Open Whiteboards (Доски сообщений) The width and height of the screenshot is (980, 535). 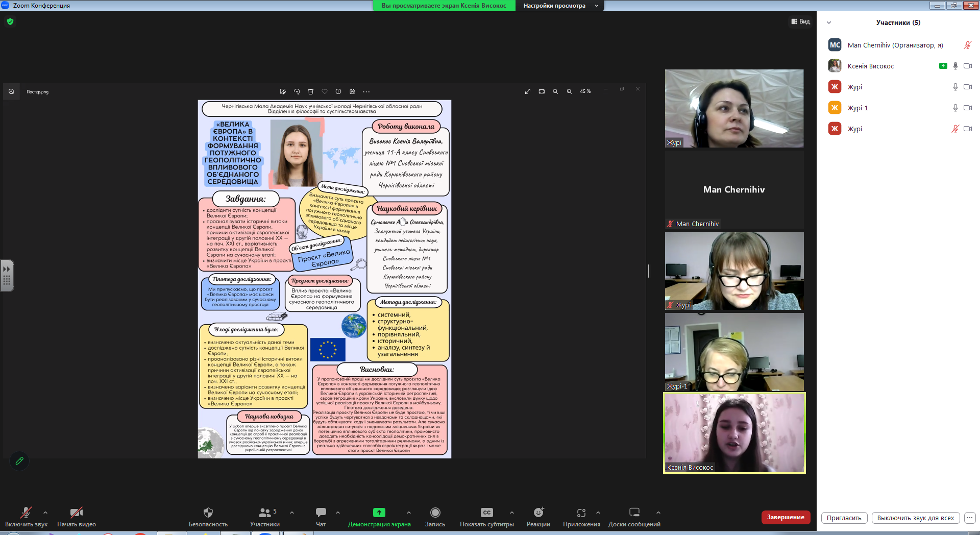(634, 517)
